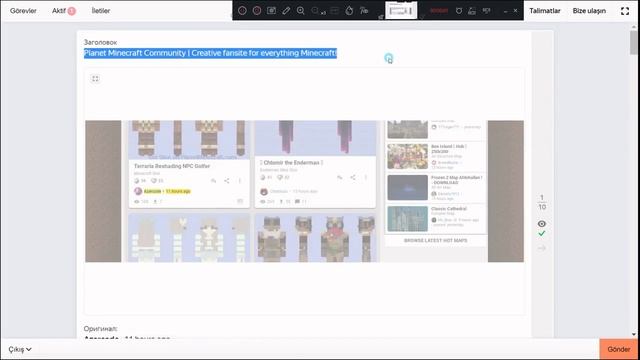Click reply arrow icon on Terraria card
This screenshot has width=640, height=360.
[x=213, y=180]
